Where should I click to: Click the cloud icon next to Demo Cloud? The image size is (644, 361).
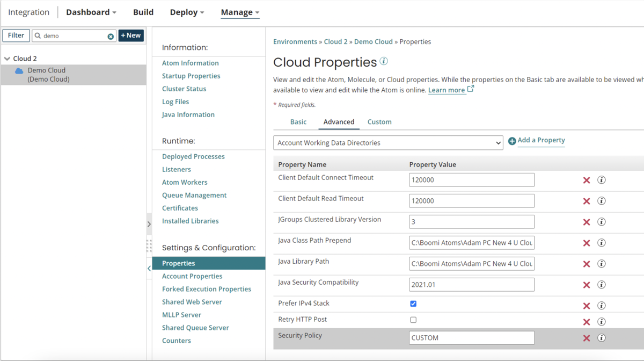(x=18, y=70)
